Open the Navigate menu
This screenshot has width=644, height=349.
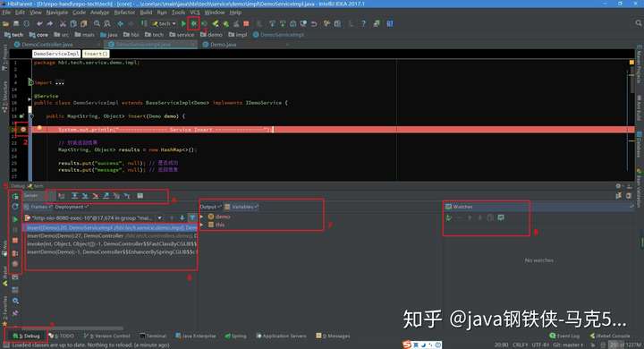click(x=56, y=13)
